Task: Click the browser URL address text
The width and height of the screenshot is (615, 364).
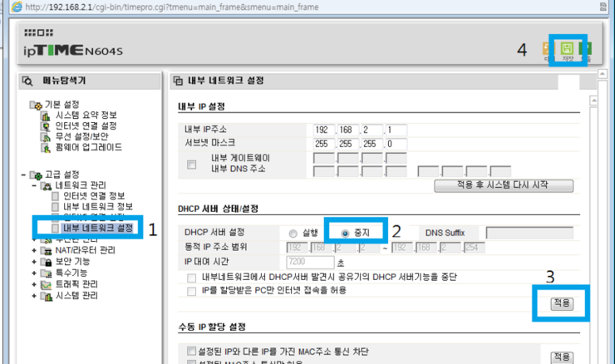Action: [x=172, y=7]
